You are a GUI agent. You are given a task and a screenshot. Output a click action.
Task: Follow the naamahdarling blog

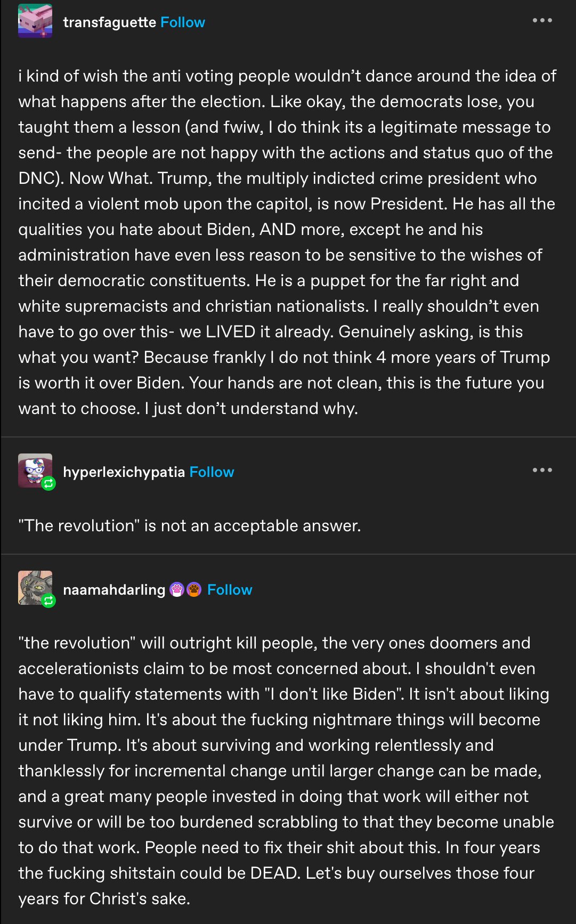coord(230,590)
